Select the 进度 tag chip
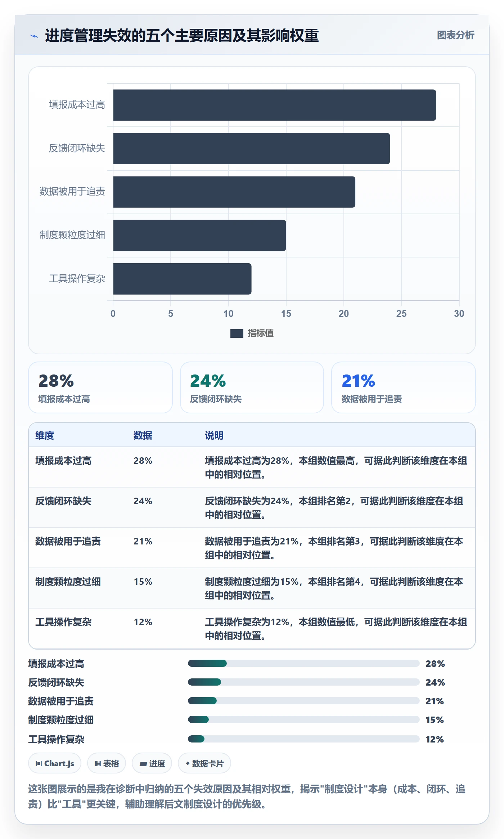 click(152, 763)
